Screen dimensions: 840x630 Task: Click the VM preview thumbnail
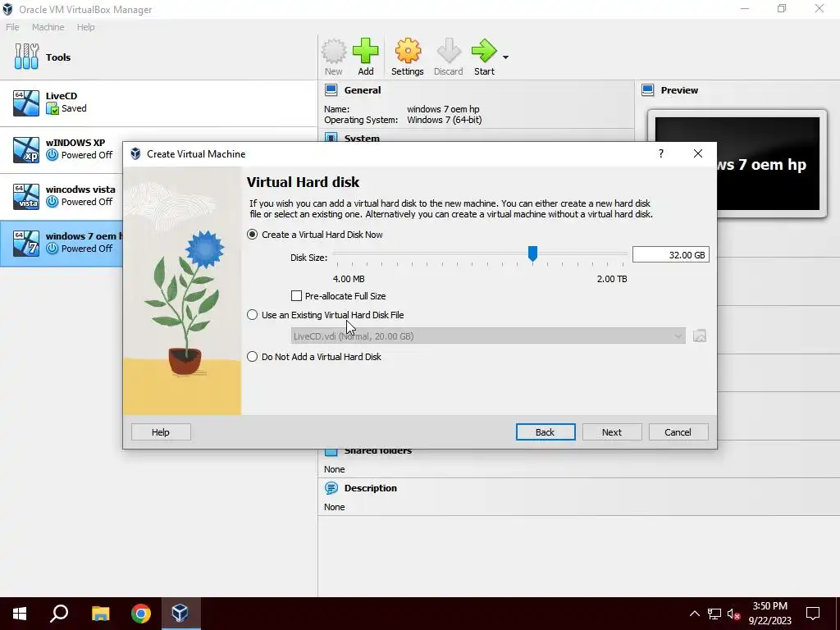pos(737,163)
